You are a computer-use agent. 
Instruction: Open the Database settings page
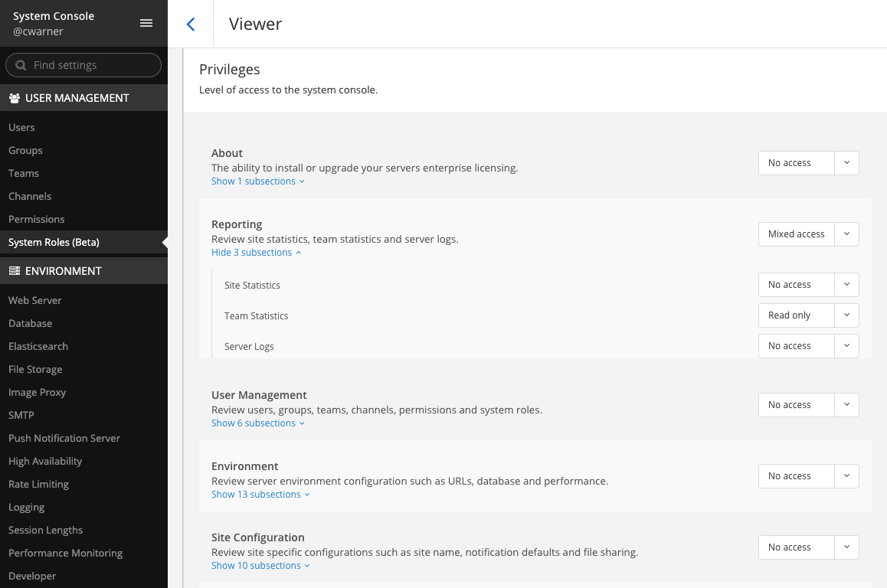click(x=30, y=323)
